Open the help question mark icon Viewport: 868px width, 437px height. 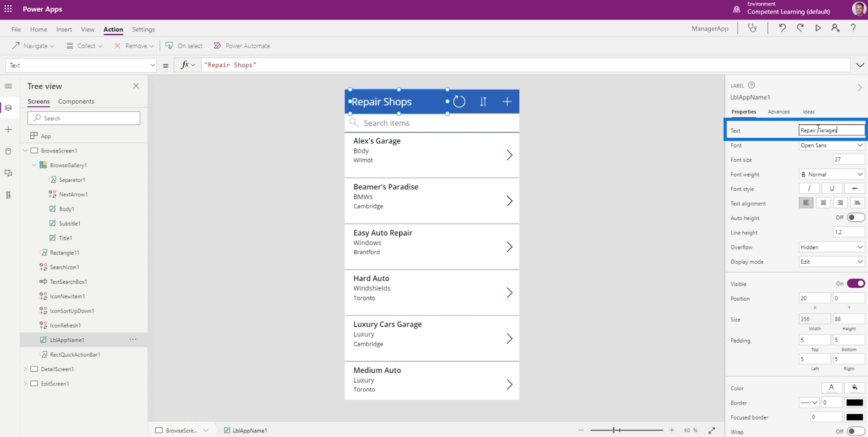853,28
